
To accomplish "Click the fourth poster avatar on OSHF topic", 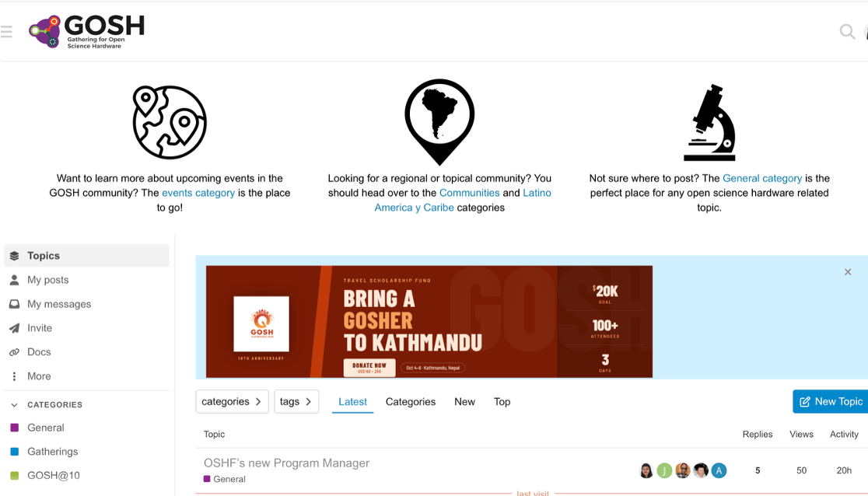I will 701,470.
